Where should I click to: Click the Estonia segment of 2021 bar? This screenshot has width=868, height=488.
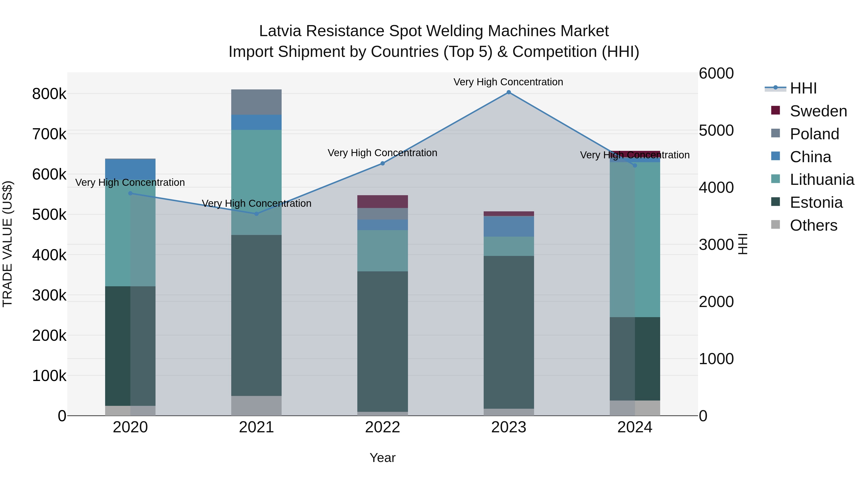click(257, 315)
